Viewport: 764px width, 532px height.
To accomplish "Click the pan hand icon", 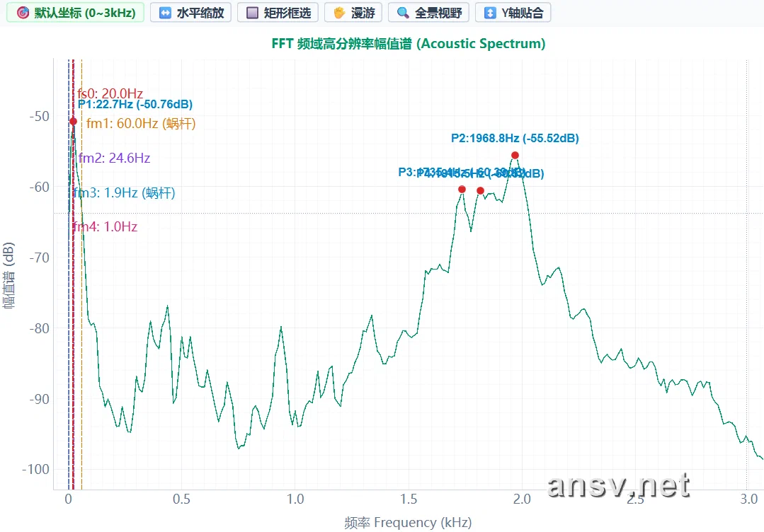I will point(340,13).
